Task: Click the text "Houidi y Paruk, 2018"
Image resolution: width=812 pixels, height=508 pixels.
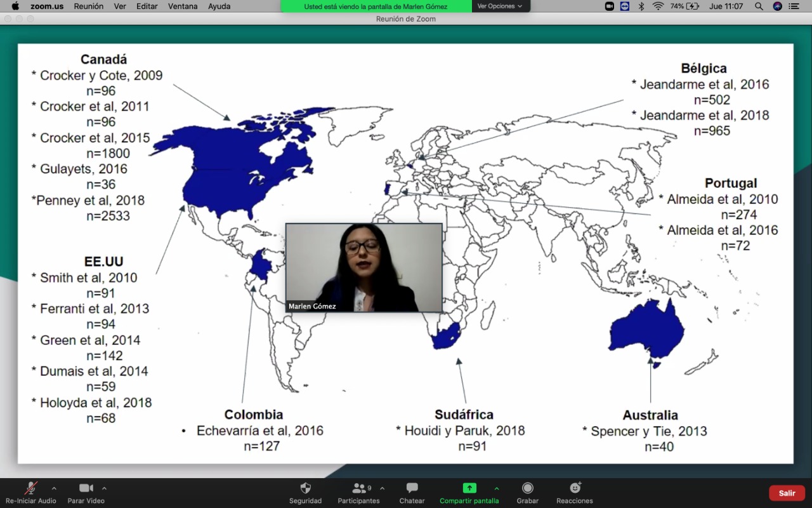Action: click(465, 431)
